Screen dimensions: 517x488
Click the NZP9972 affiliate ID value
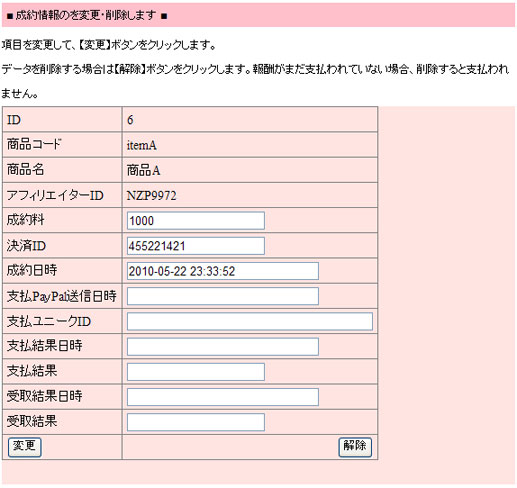coord(152,196)
